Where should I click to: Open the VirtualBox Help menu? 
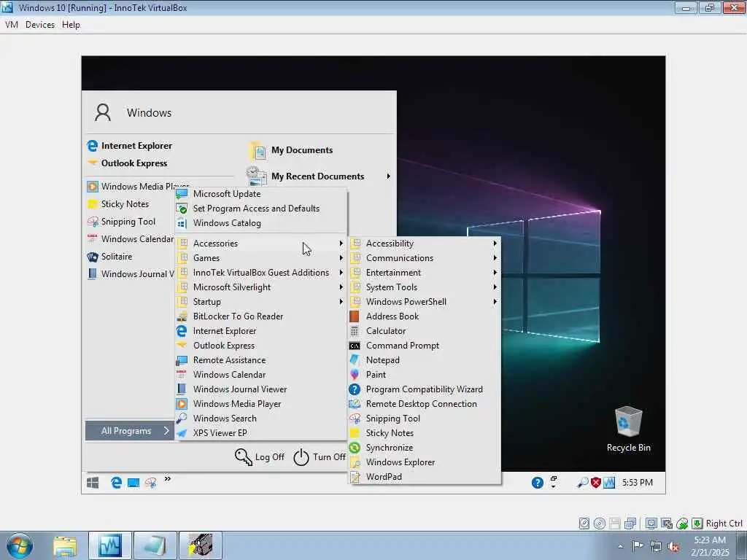click(x=71, y=25)
